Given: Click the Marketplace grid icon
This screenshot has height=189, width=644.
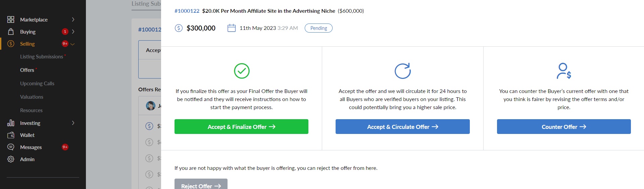Looking at the screenshot, I should point(11,19).
